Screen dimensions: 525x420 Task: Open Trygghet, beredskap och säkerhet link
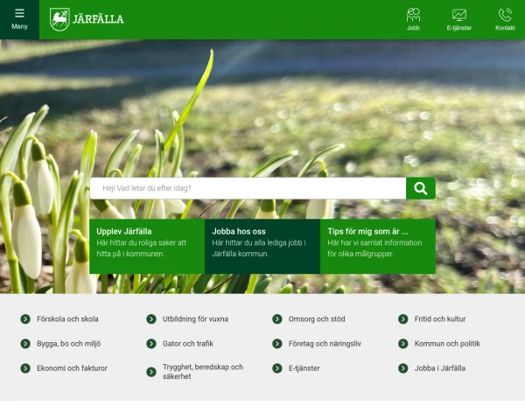click(x=202, y=371)
